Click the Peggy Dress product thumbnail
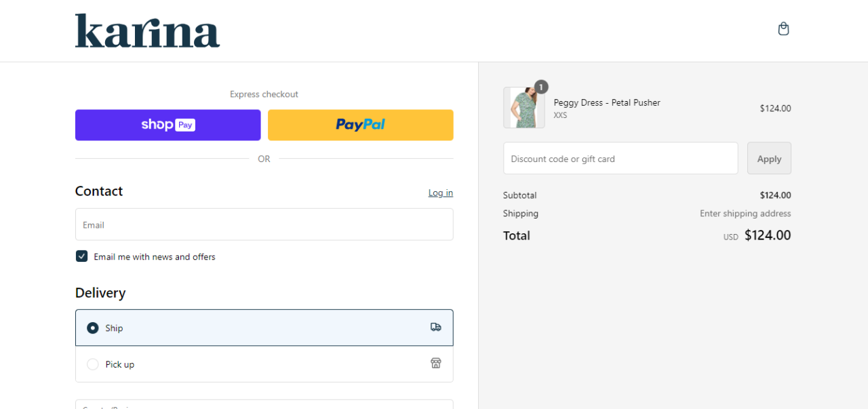 point(524,108)
